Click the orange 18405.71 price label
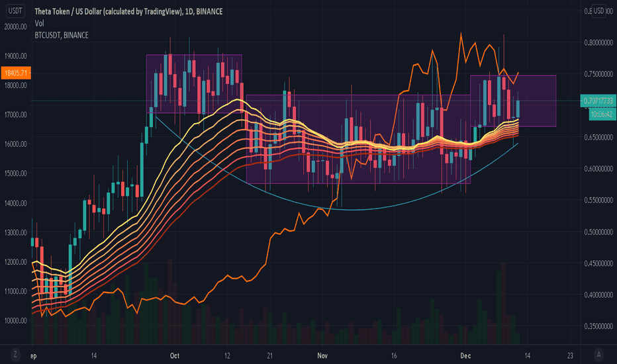 tap(16, 73)
